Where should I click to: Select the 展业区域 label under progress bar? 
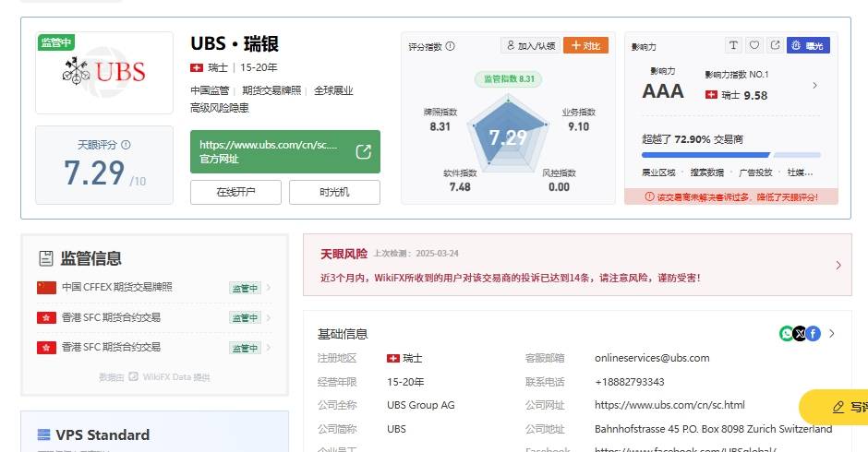click(658, 172)
